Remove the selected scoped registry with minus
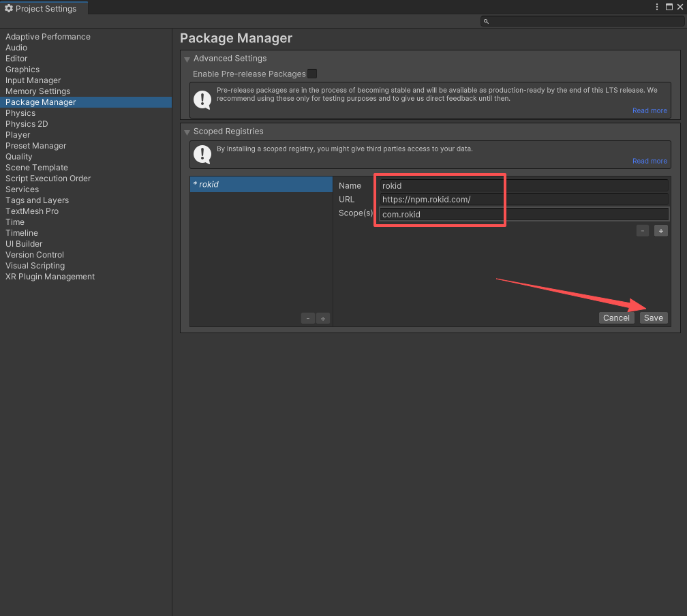Screen dimensions: 687x616 pos(307,318)
